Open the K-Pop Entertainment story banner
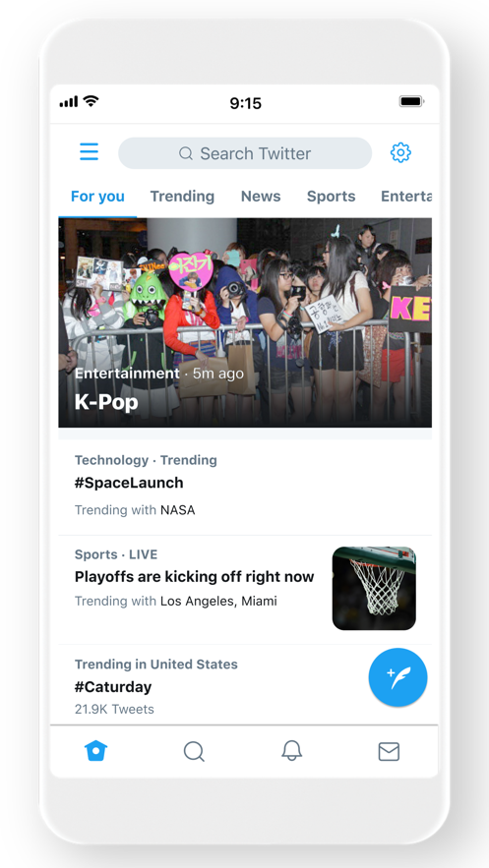 (245, 322)
